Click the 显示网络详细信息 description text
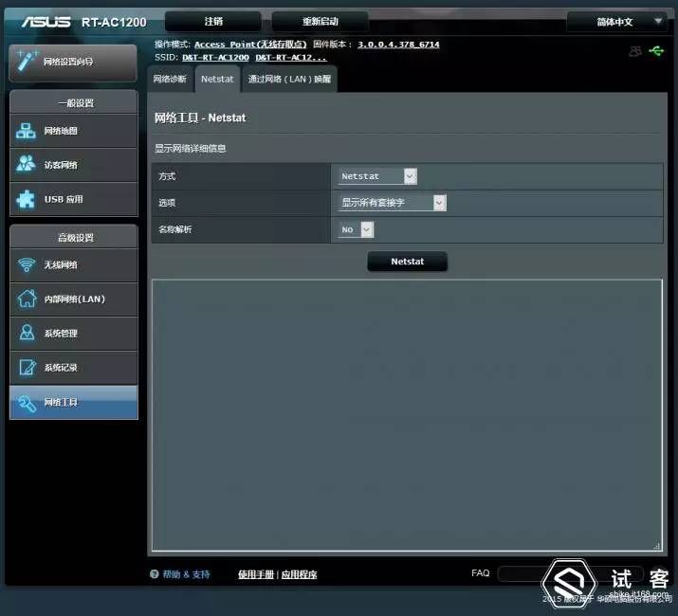 (191, 149)
